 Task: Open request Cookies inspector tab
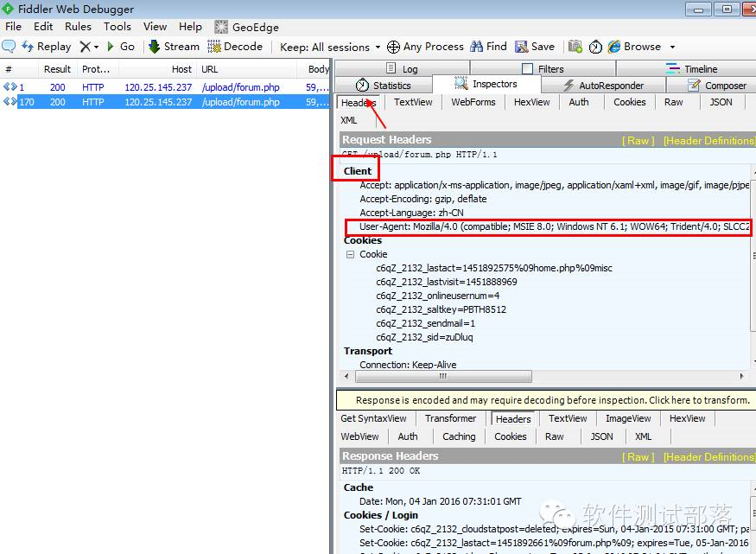(630, 102)
